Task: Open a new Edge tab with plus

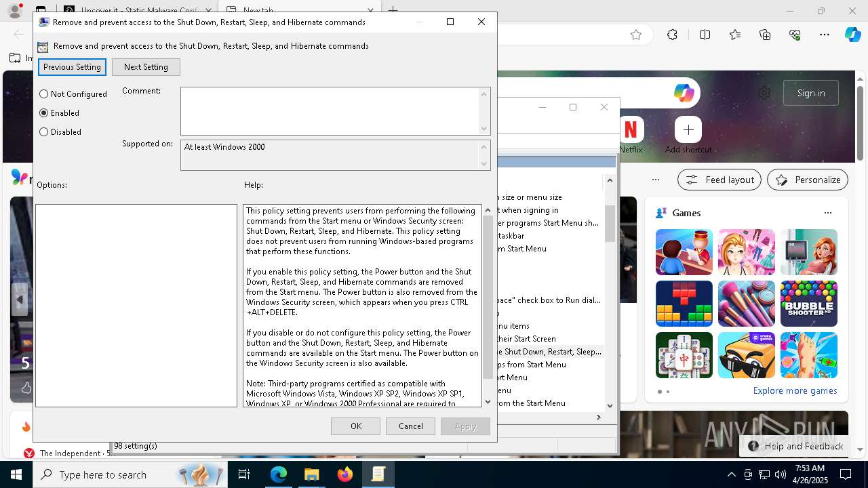Action: [x=393, y=10]
